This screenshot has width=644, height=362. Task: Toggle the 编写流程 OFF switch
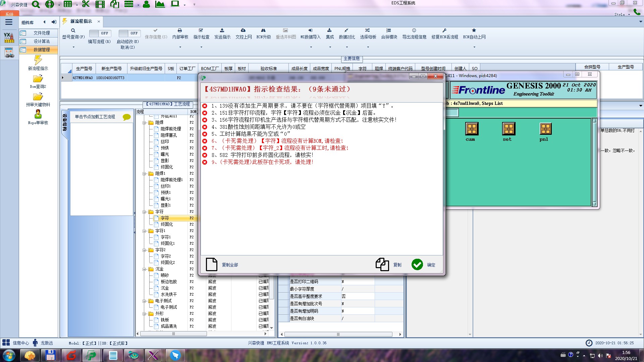pos(99,33)
